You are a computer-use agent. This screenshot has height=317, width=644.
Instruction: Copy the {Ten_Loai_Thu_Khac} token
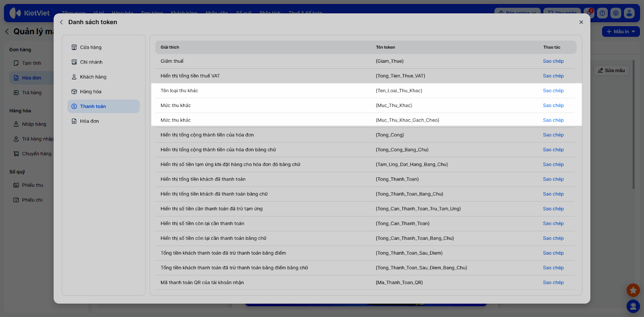coord(553,91)
